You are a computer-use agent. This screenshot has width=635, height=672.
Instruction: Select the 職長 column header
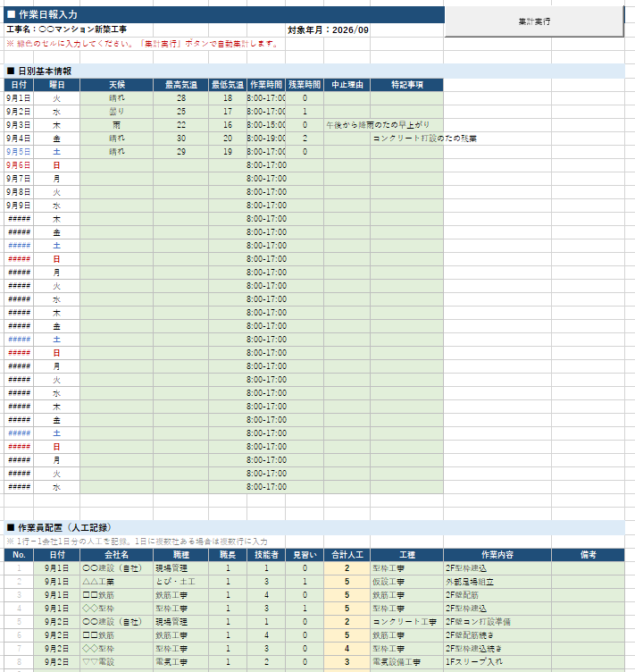click(x=228, y=555)
